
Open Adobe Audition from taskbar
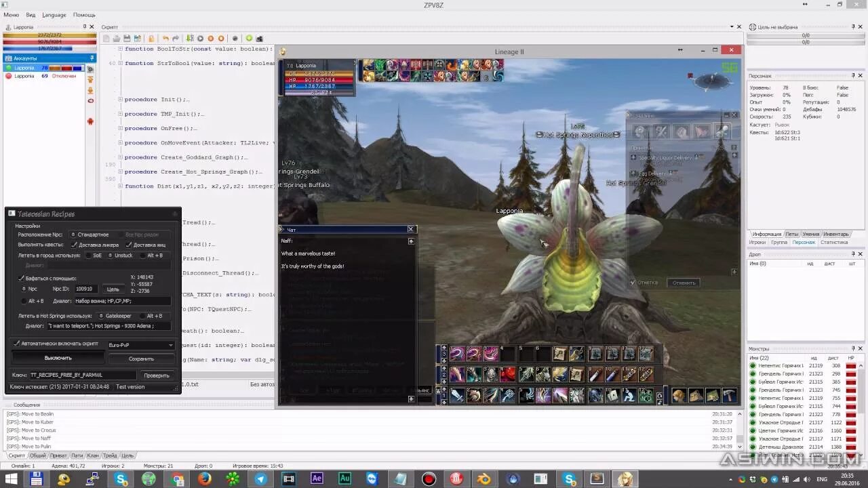click(344, 479)
